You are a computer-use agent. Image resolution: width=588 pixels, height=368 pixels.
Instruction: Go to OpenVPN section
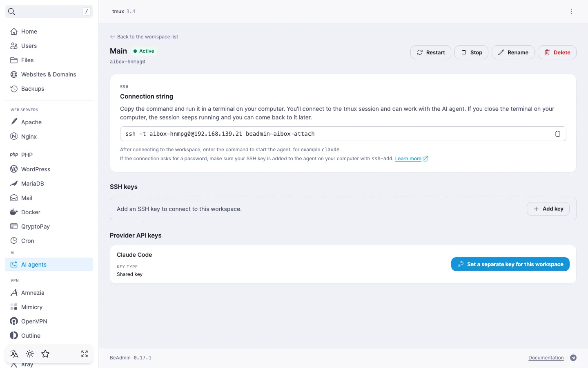tap(49, 321)
